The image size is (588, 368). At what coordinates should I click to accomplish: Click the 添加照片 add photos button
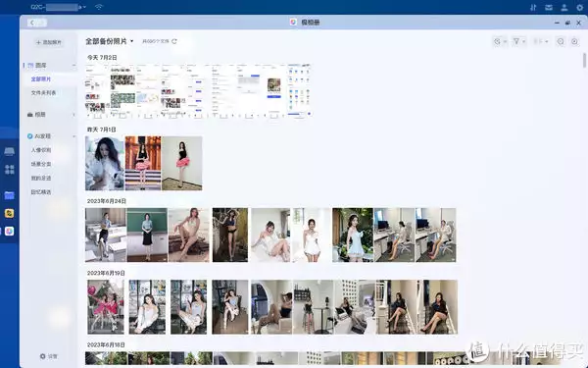(x=49, y=42)
